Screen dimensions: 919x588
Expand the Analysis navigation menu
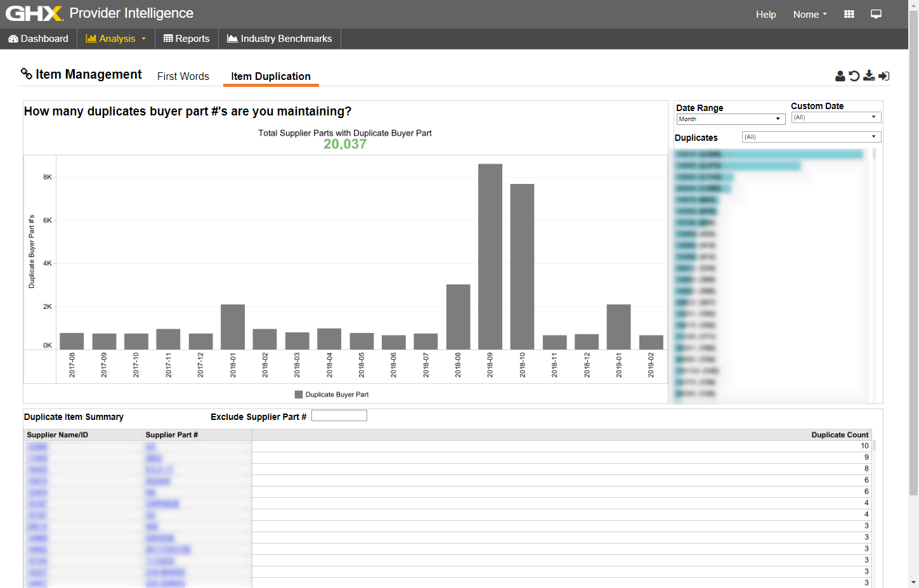tap(116, 39)
